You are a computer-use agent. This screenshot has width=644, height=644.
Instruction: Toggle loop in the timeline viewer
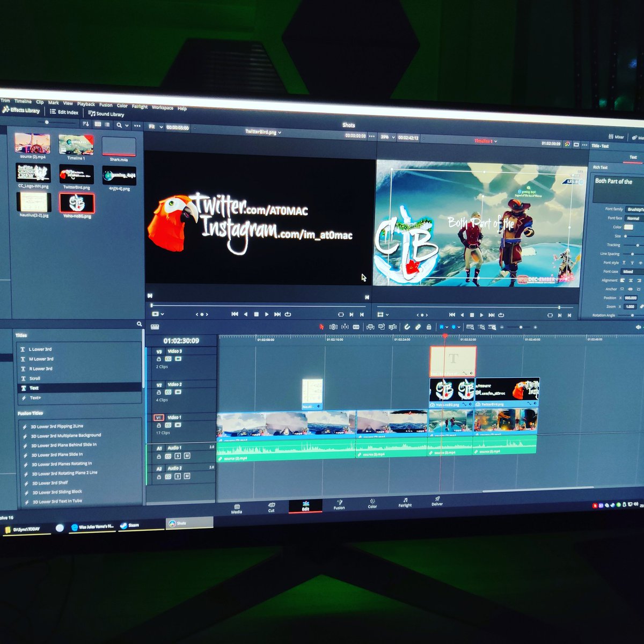point(501,315)
